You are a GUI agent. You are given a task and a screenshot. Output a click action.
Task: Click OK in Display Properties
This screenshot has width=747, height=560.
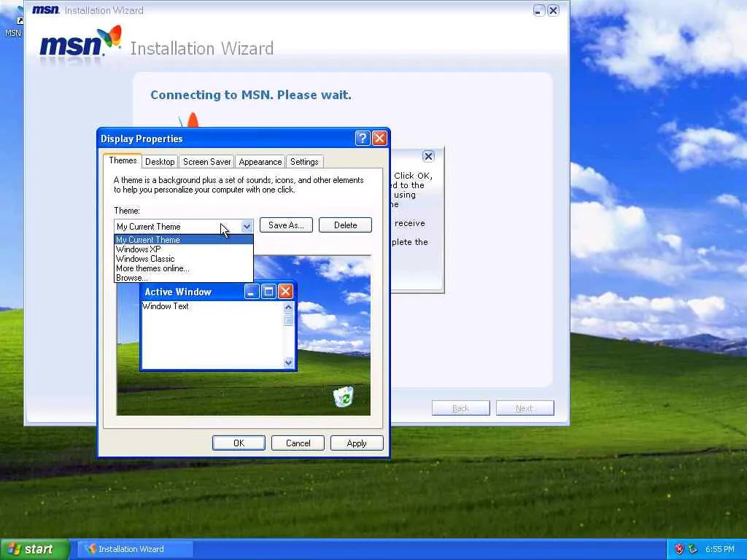(x=239, y=443)
